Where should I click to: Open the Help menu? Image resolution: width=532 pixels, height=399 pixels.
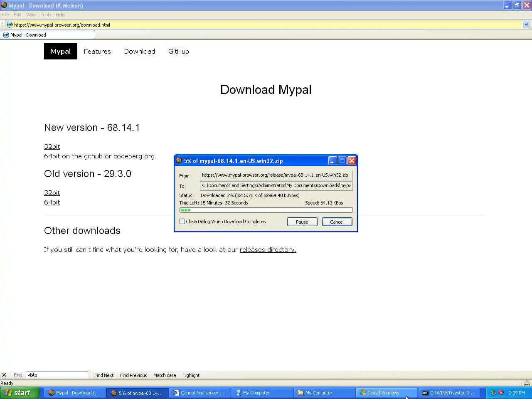pos(60,15)
